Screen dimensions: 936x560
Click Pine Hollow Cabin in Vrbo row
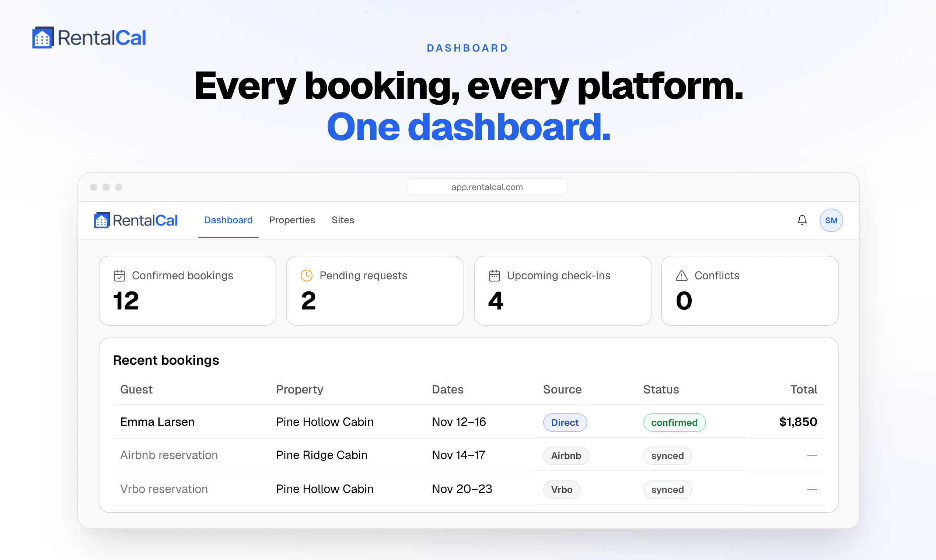coord(325,489)
